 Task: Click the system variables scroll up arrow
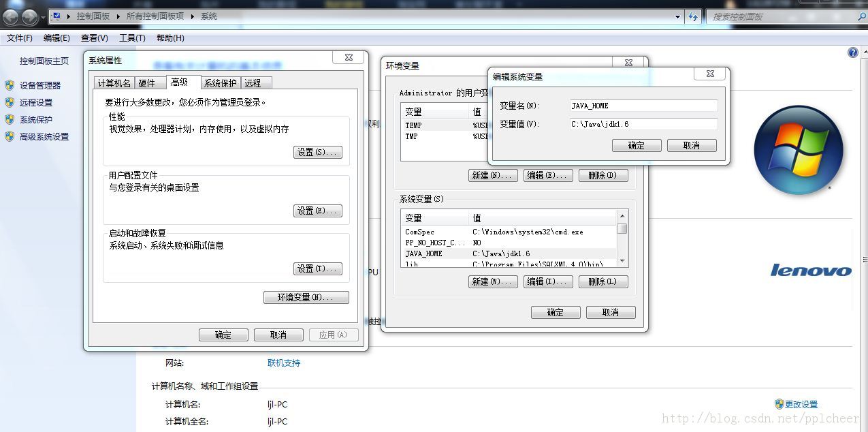pos(622,215)
